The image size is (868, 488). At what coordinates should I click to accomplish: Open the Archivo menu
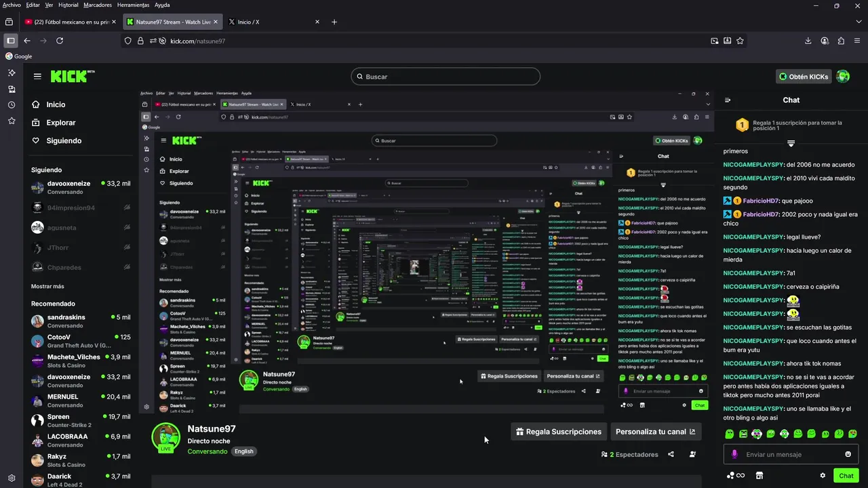coord(12,5)
